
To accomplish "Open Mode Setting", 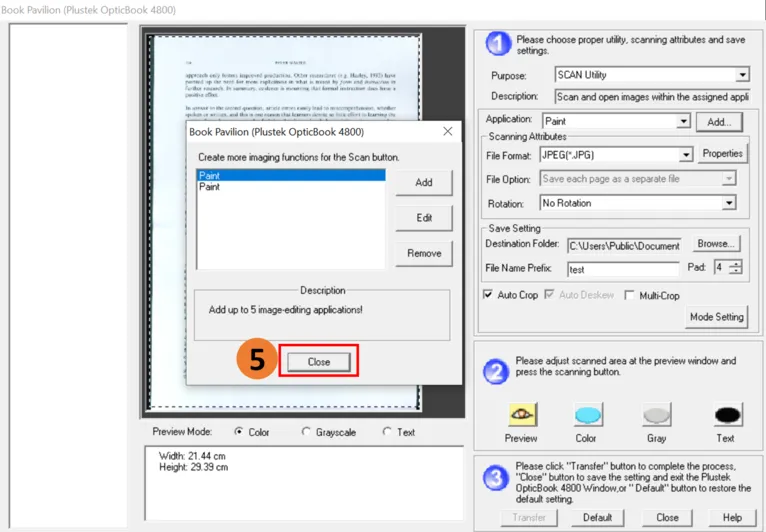I will [x=717, y=317].
